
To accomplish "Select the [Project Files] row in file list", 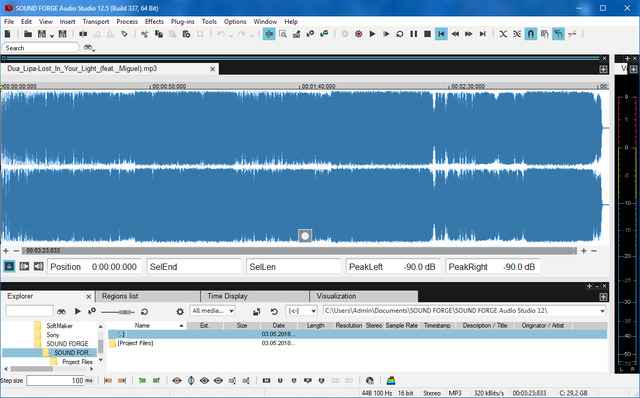I will point(357,343).
